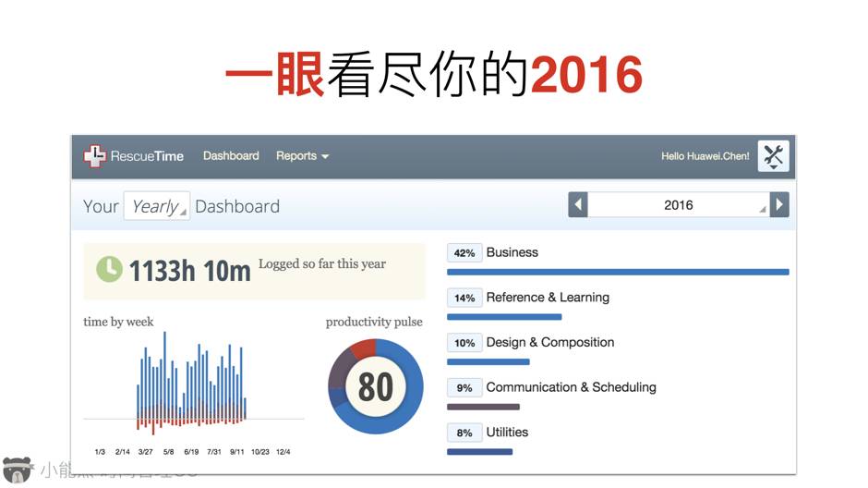868x488 pixels.
Task: Click the 1133h 10m logged time
Action: [x=189, y=271]
